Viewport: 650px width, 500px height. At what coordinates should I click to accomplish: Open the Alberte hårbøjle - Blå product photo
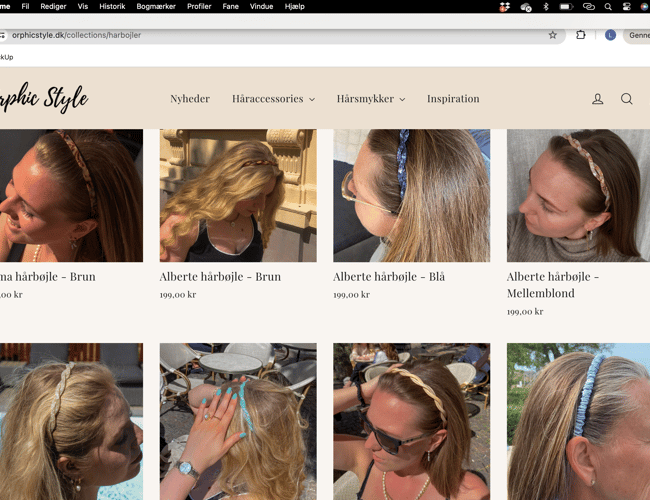pos(411,195)
